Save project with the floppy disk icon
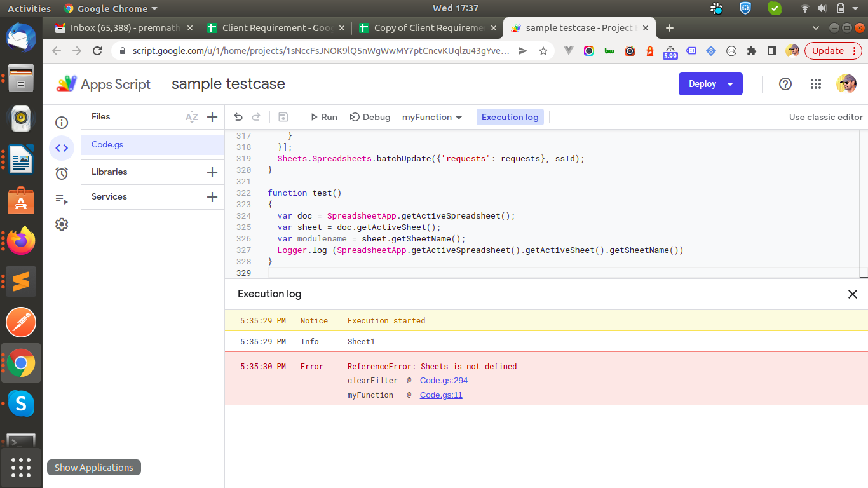 [x=283, y=117]
